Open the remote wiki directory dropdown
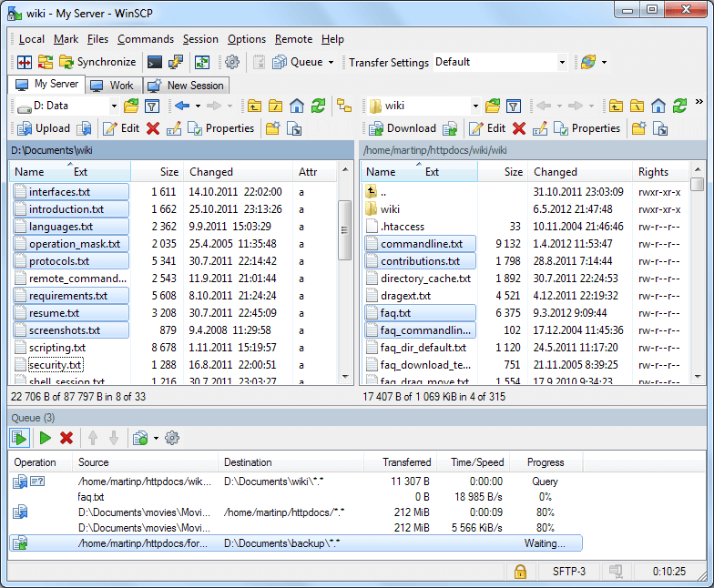The height and width of the screenshot is (588, 714). click(474, 106)
